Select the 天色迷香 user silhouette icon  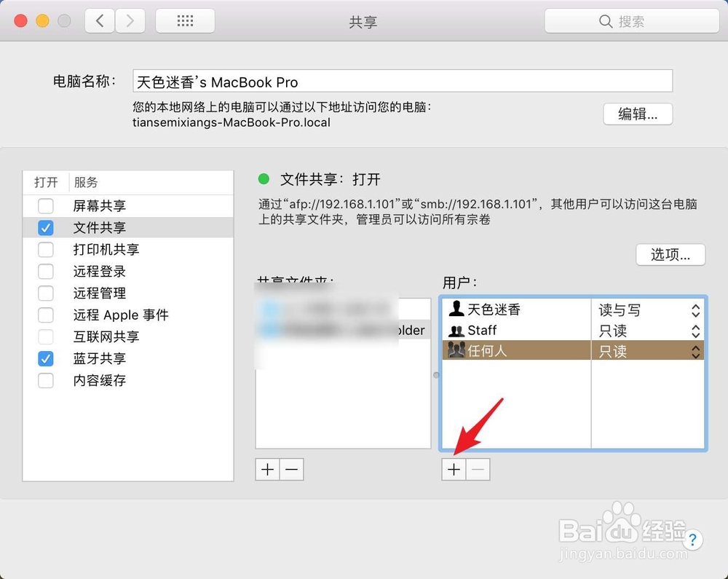pos(456,309)
